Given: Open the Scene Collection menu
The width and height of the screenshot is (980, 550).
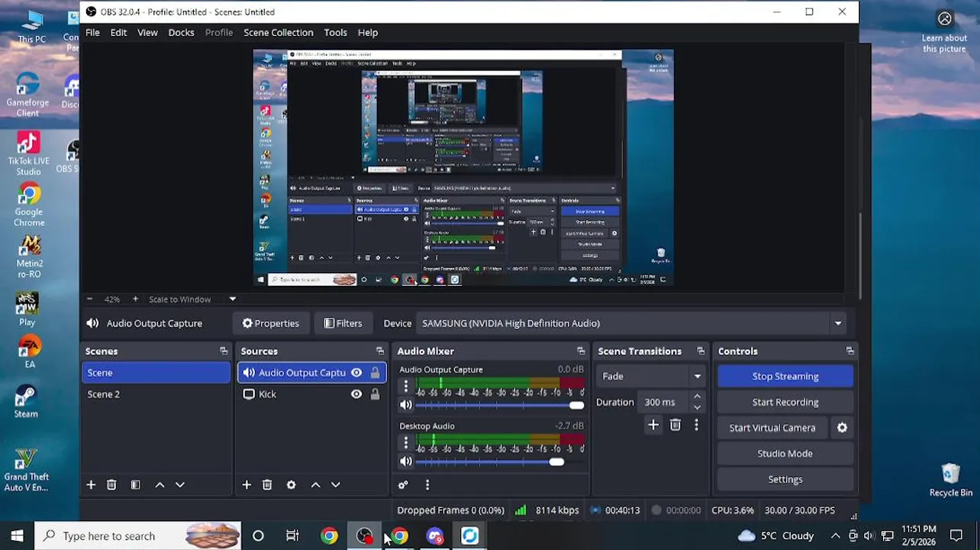Looking at the screenshot, I should (279, 33).
